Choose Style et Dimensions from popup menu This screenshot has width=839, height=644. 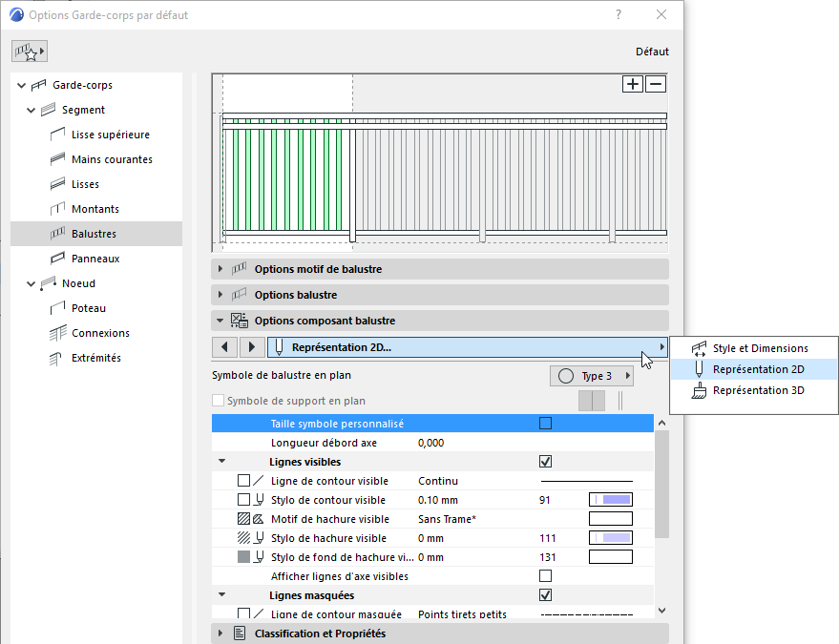click(754, 348)
